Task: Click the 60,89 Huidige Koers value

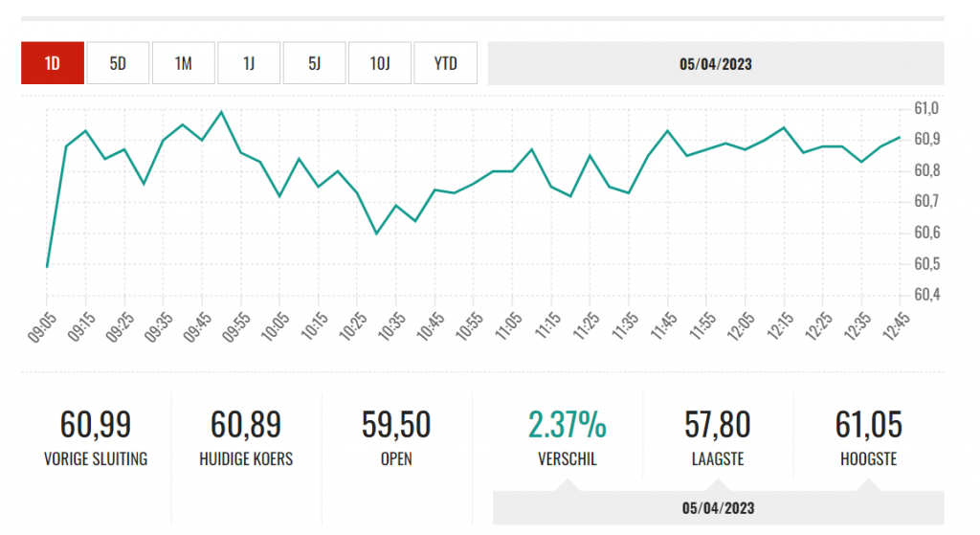Action: coord(246,424)
